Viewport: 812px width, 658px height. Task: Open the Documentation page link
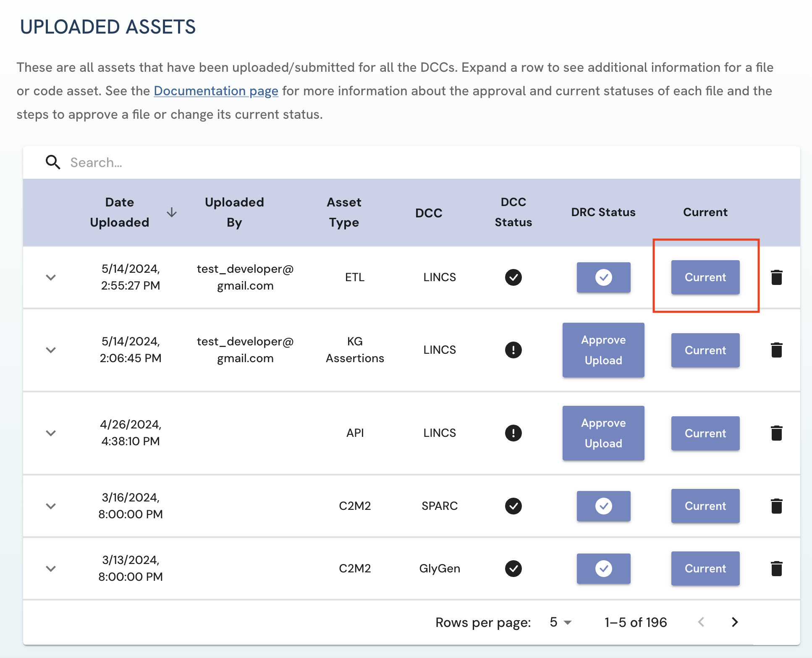216,91
